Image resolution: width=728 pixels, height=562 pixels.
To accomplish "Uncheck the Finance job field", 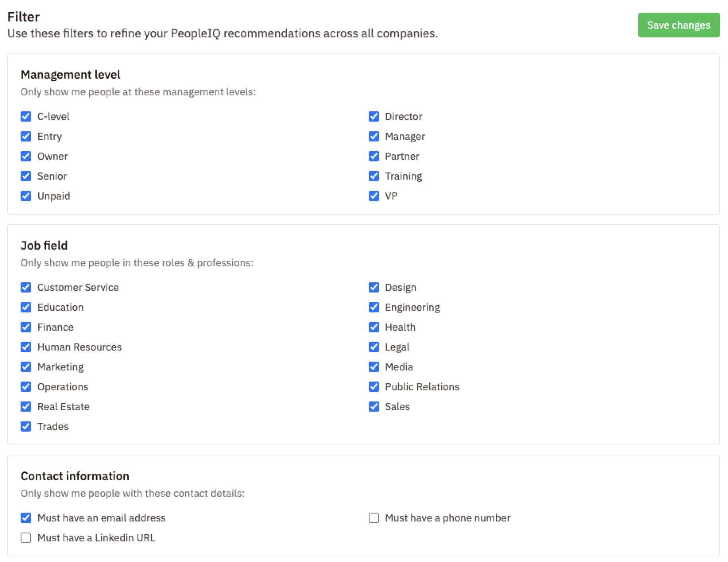I will [26, 327].
